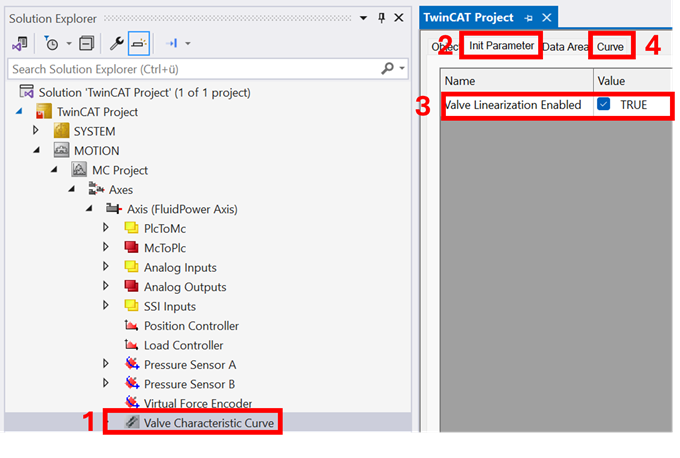The height and width of the screenshot is (458, 680).
Task: Collapse the Axis (FluidPower Axis) node
Action: 90,209
